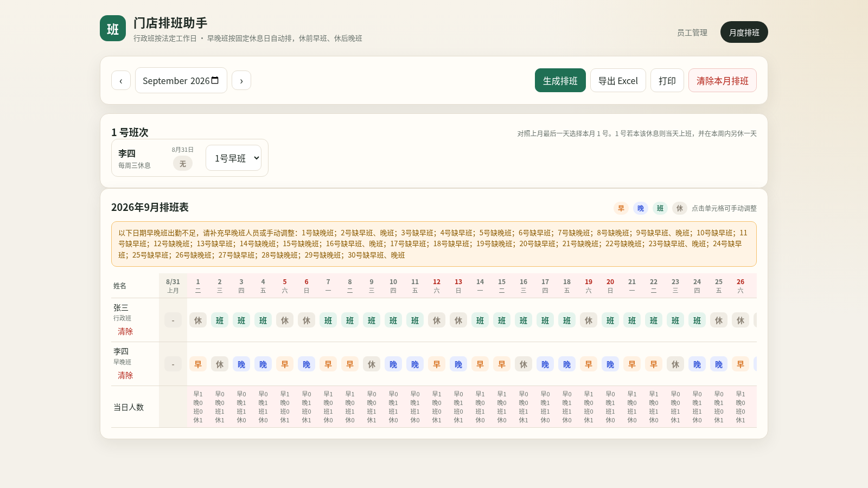This screenshot has height=488, width=868.
Task: Click 张三's 班 cell on day 17
Action: (545, 320)
